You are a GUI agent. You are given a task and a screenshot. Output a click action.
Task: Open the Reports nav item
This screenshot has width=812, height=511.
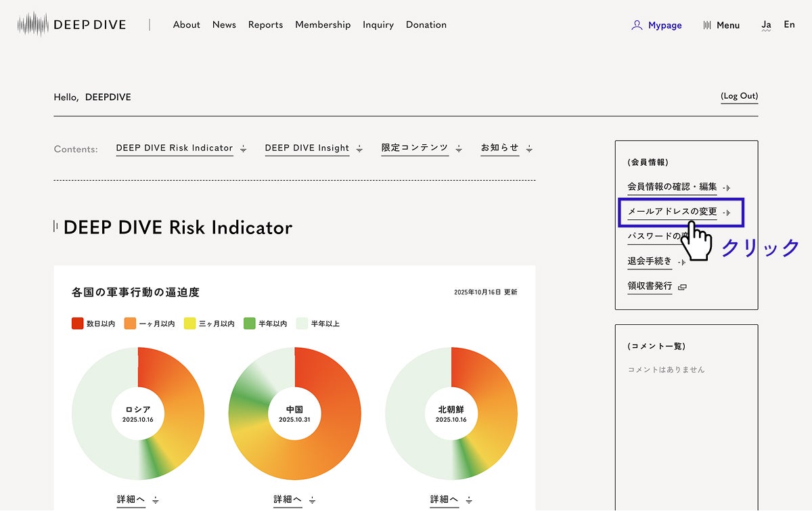coord(265,24)
